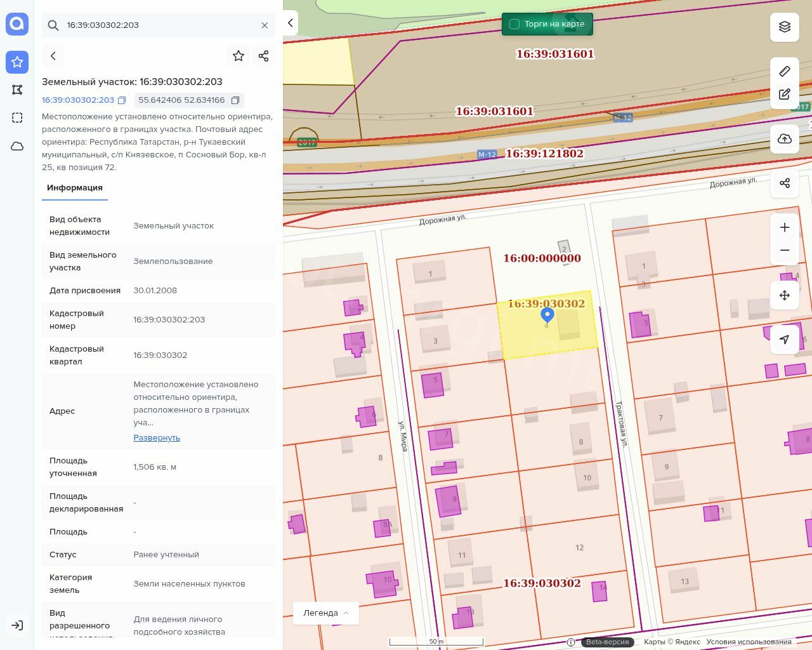The height and width of the screenshot is (650, 812).
Task: Select the ruler measurement tool
Action: click(785, 71)
